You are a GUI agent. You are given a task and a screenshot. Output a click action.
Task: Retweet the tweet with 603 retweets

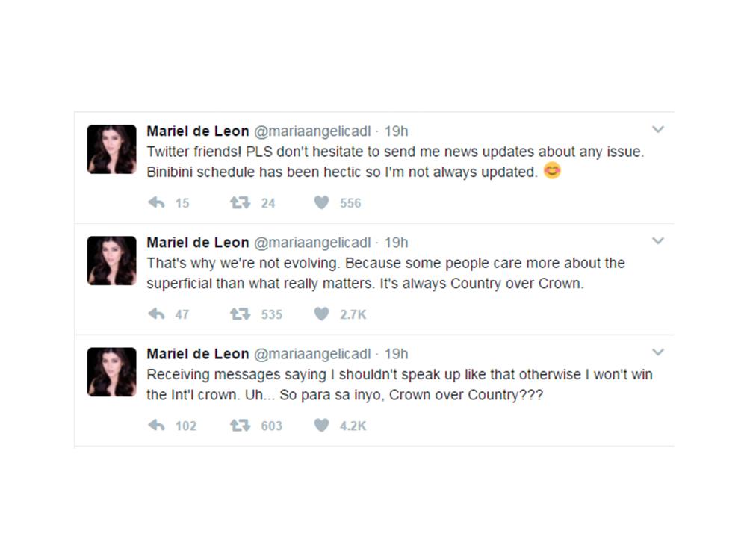coord(240,426)
